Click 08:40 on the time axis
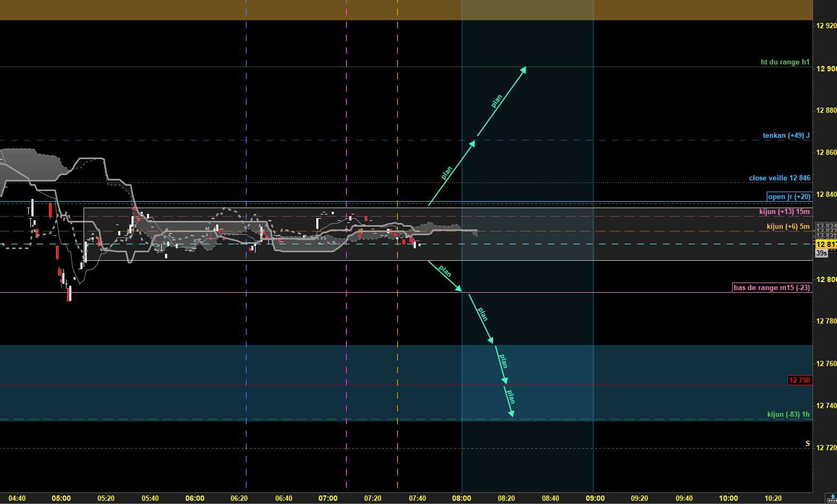Image resolution: width=837 pixels, height=504 pixels. point(551,498)
